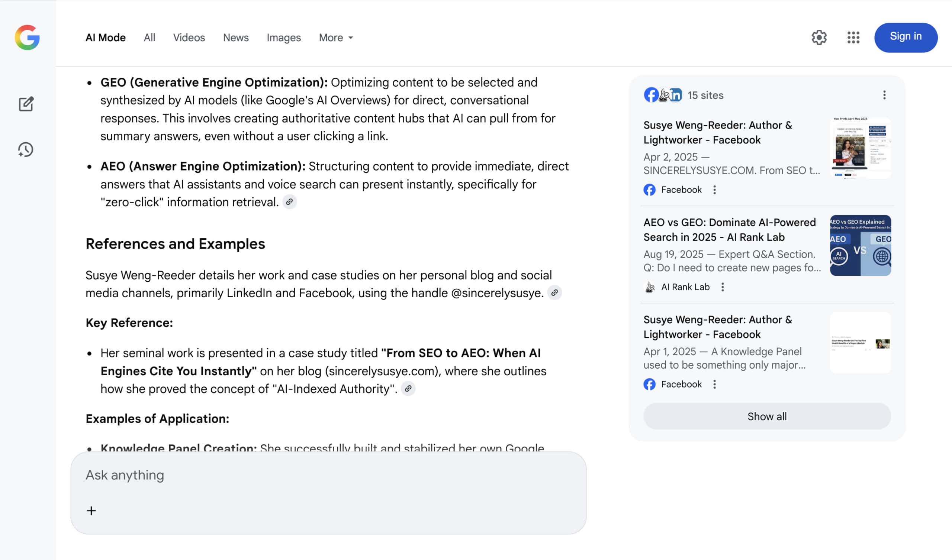Open AI Mode history clock icon
Screen dimensions: 952x560
pos(26,149)
